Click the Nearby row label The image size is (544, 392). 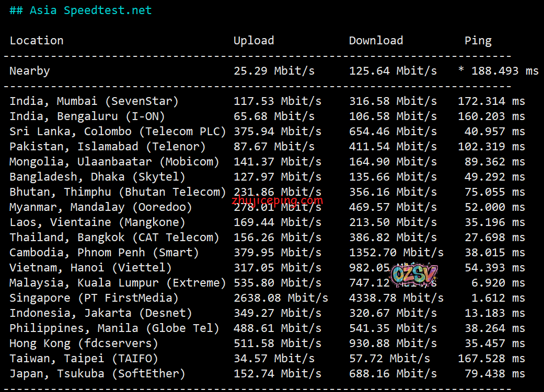click(30, 71)
